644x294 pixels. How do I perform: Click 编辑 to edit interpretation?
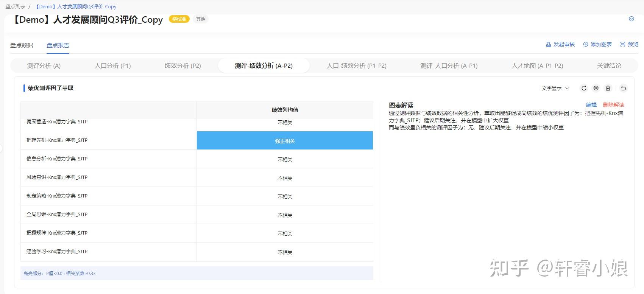pos(591,105)
